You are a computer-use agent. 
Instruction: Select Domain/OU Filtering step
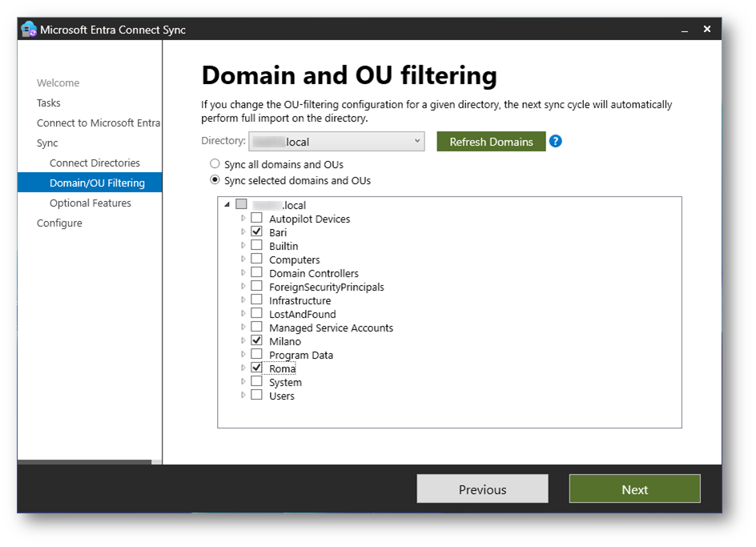pos(90,183)
